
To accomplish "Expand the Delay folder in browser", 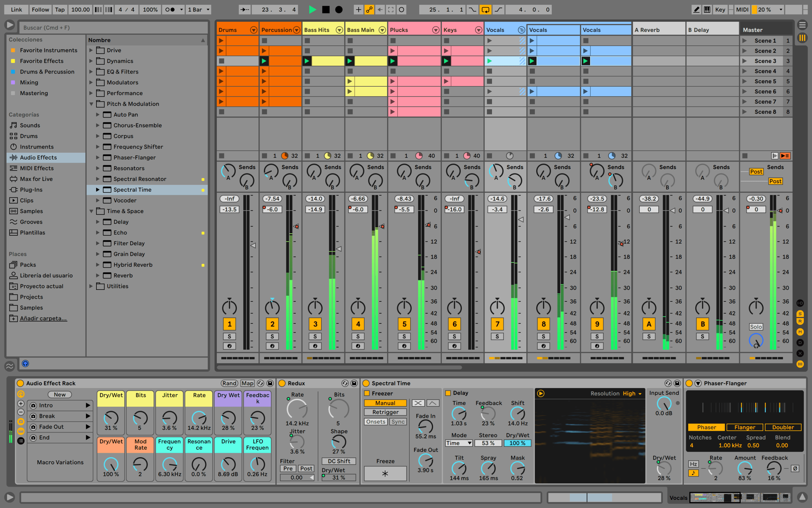I will coord(97,222).
